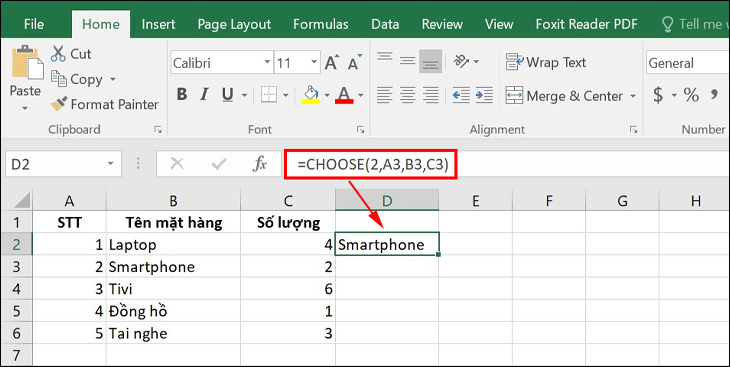Align text right
730x367 pixels.
pyautogui.click(x=431, y=95)
